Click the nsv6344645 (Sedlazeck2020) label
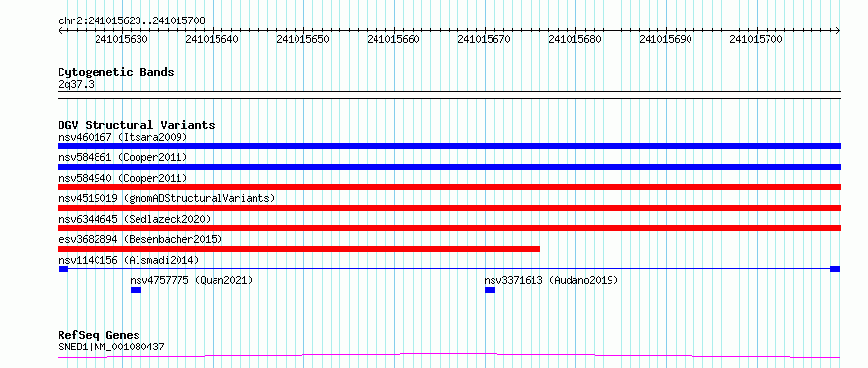 coord(135,219)
